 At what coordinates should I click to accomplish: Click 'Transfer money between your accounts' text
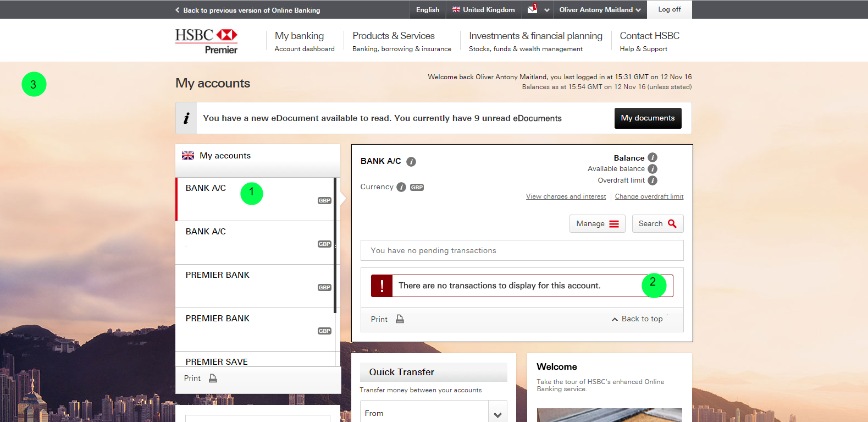421,390
